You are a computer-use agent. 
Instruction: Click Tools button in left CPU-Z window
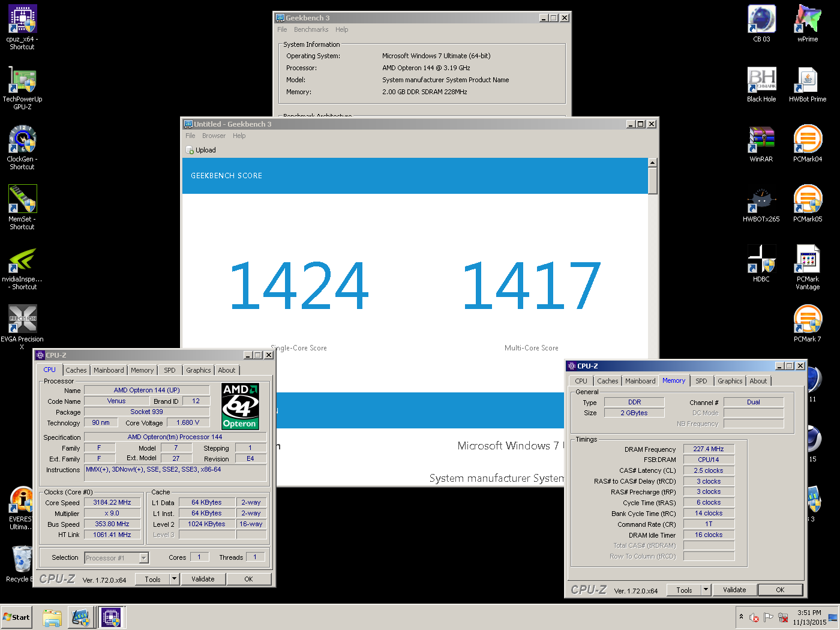tap(153, 579)
